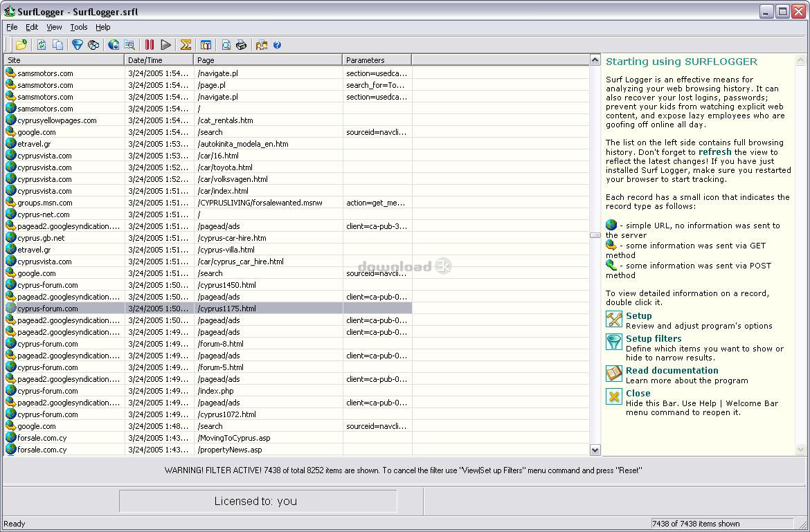Viewport: 810px width, 532px height.
Task: Click the Setup filters link
Action: click(x=653, y=339)
